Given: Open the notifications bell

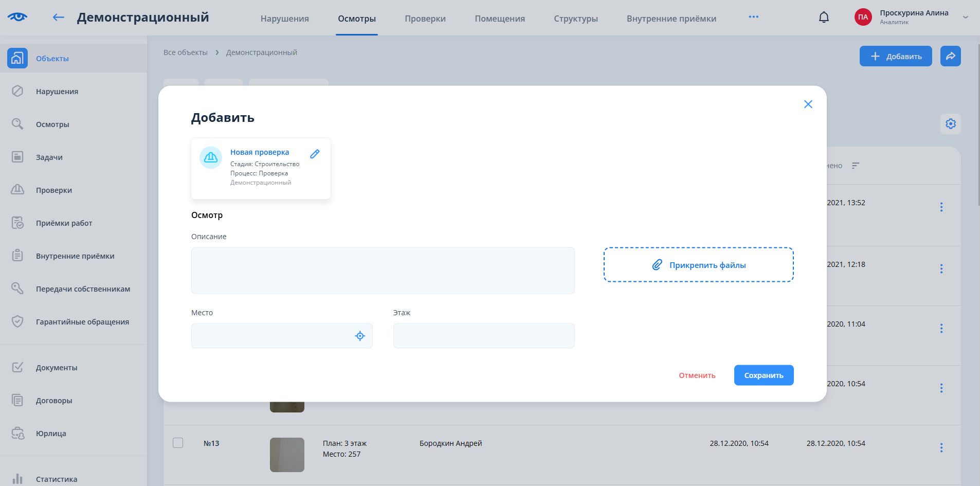Looking at the screenshot, I should (x=824, y=17).
